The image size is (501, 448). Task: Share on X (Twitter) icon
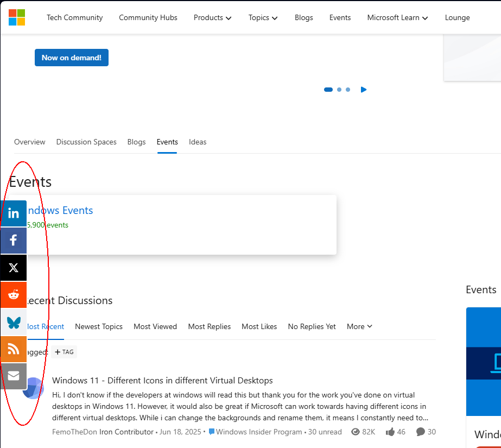14,268
